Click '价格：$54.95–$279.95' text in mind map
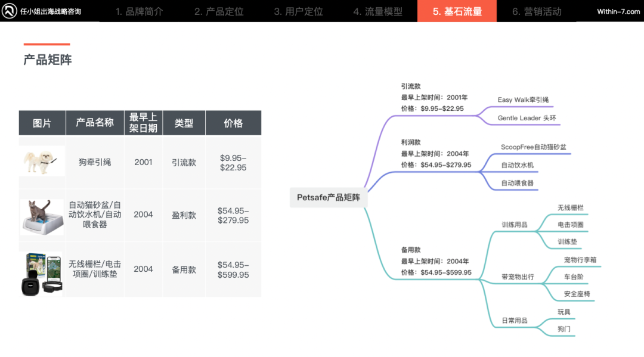This screenshot has width=644, height=357. pyautogui.click(x=436, y=165)
